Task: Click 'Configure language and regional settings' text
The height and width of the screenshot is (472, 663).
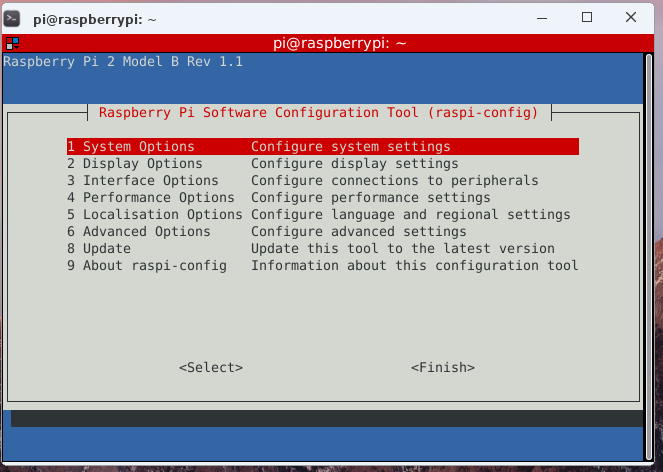Action: click(x=411, y=214)
